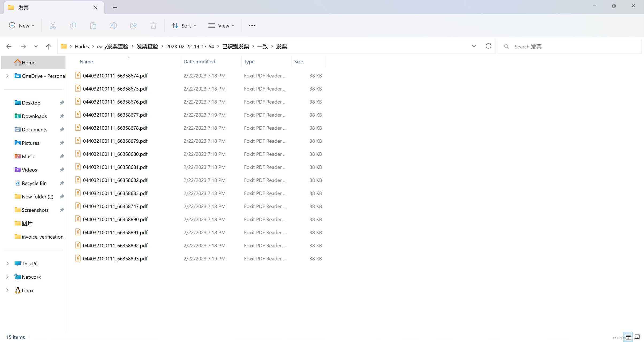Sort by Type column header
644x342 pixels.
coord(249,61)
